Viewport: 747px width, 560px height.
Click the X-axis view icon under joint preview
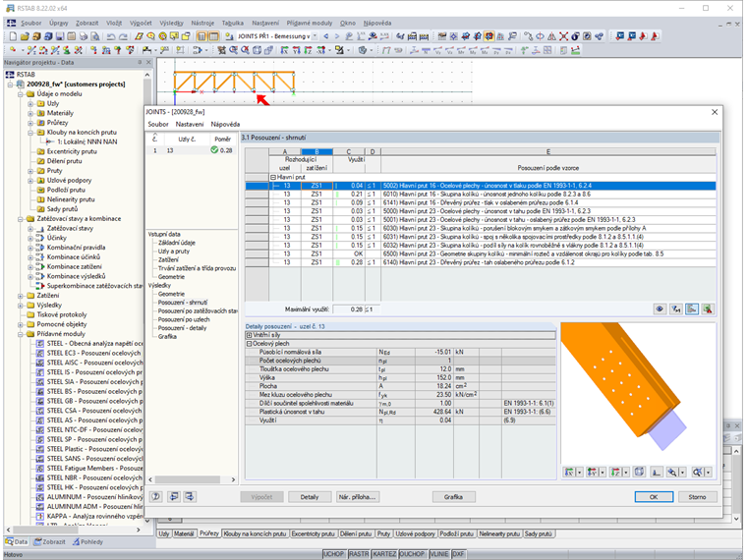[569, 472]
